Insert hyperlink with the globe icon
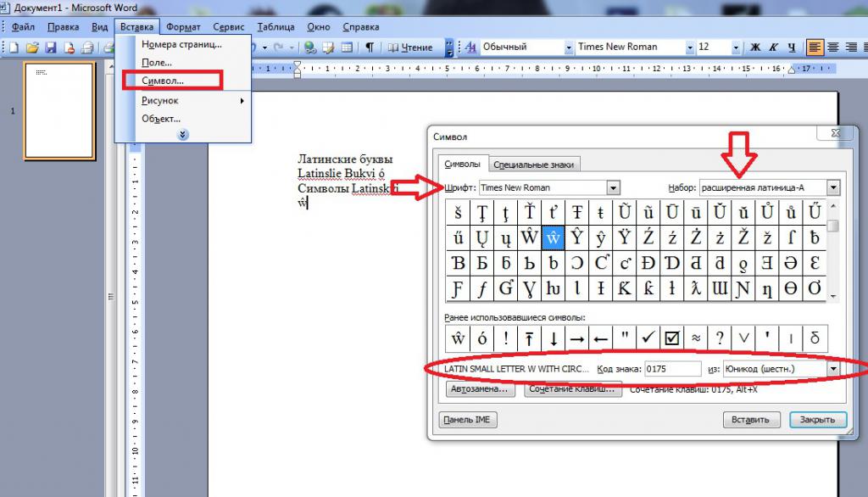The width and height of the screenshot is (868, 497). click(310, 47)
